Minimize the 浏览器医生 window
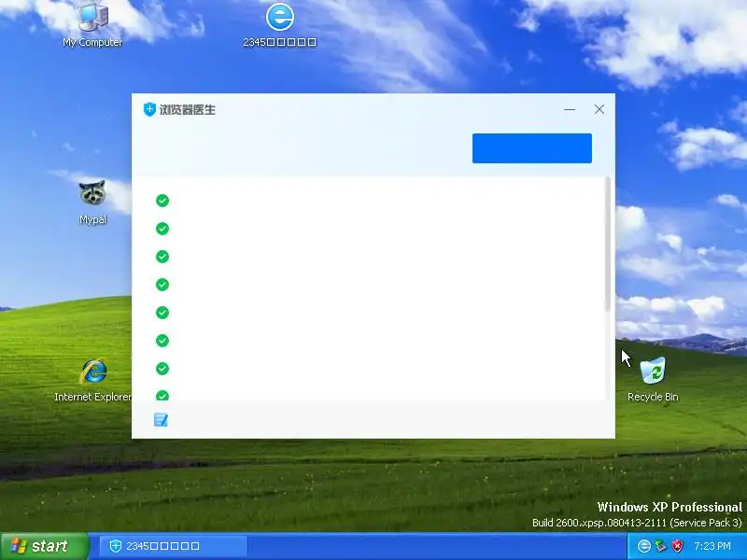 point(570,109)
